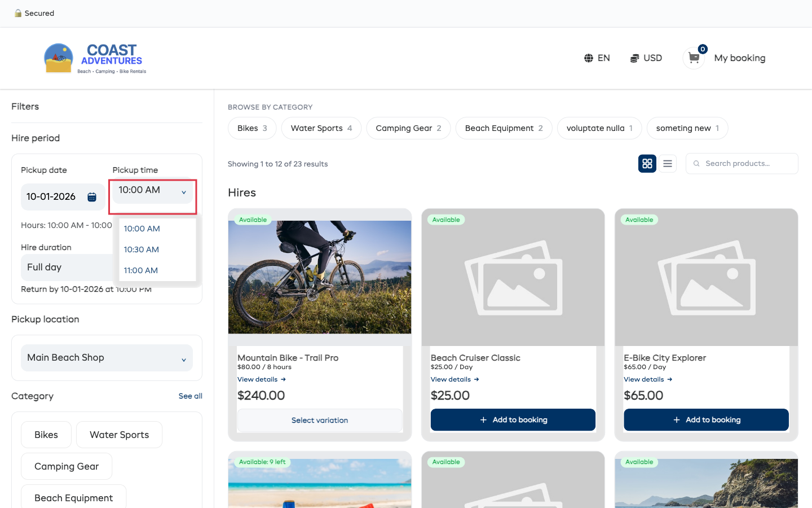Switch to grid view layout

647,164
